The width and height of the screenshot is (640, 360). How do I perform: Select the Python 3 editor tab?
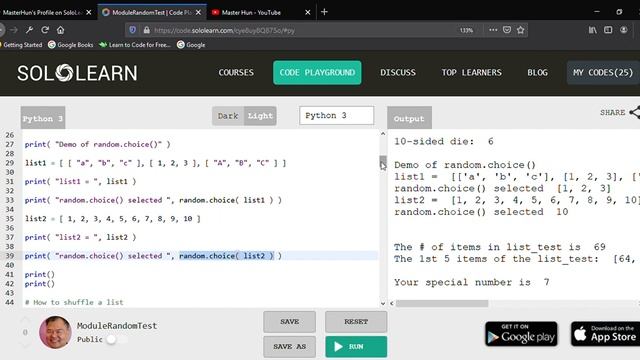tap(43, 118)
